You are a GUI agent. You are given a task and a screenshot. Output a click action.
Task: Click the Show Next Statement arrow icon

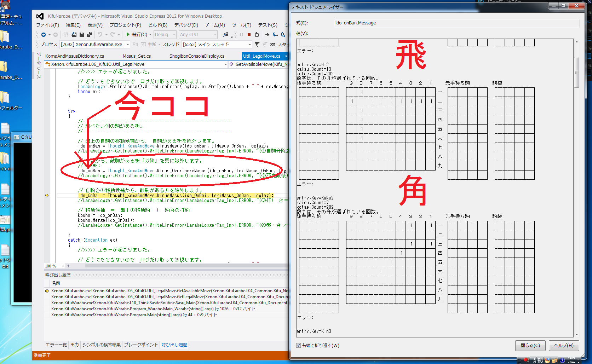click(x=267, y=35)
